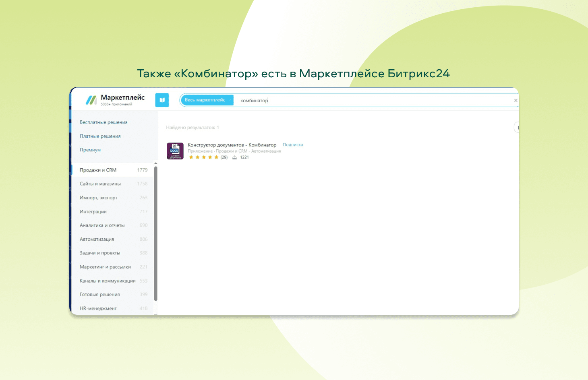Click the Приложение - Продажи и CRM - Автоматизация subtitle
588x380 pixels.
coord(234,151)
